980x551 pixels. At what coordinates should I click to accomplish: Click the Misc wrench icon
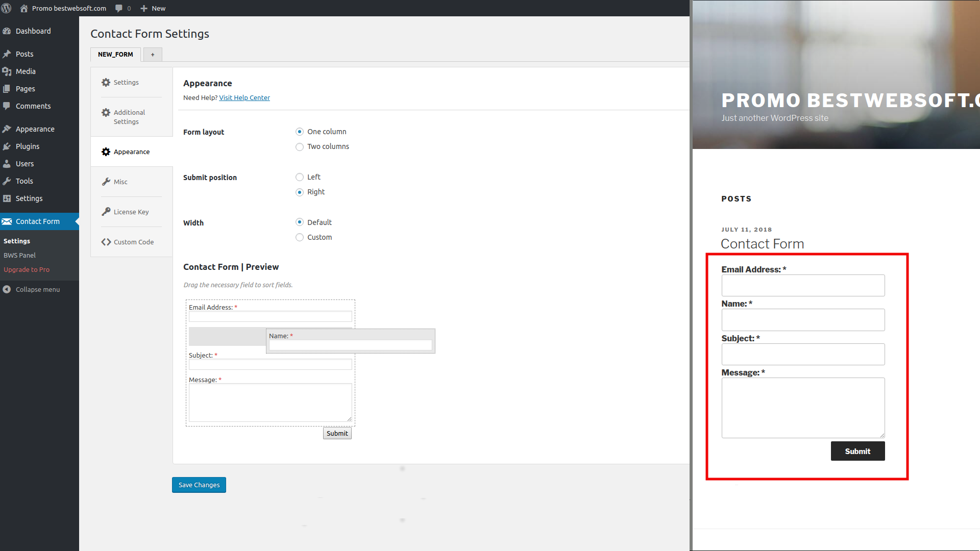pyautogui.click(x=106, y=181)
